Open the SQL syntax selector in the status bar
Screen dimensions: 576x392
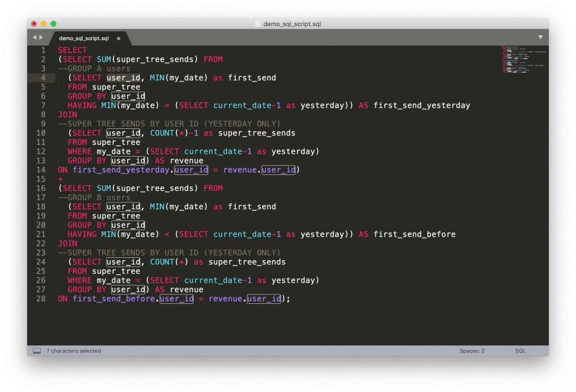click(520, 350)
